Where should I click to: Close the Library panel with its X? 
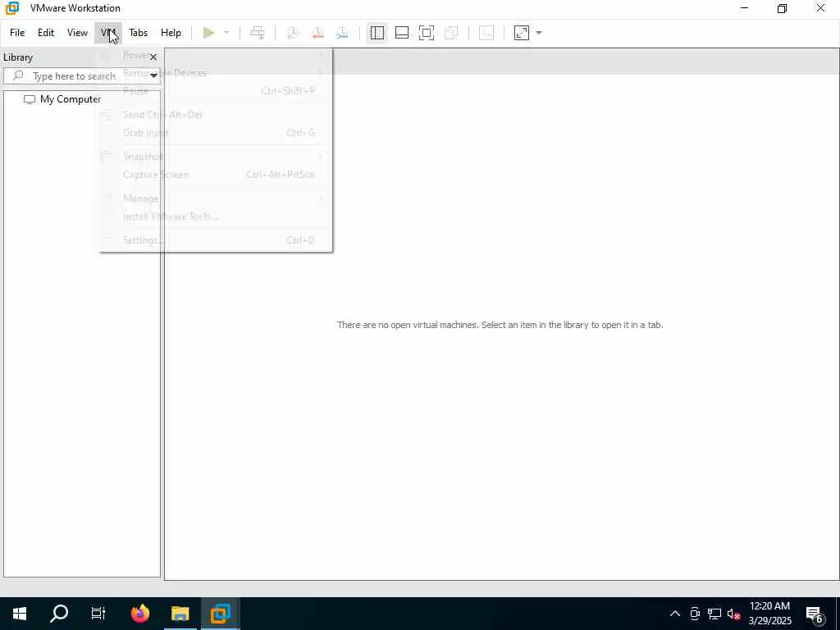(x=153, y=57)
